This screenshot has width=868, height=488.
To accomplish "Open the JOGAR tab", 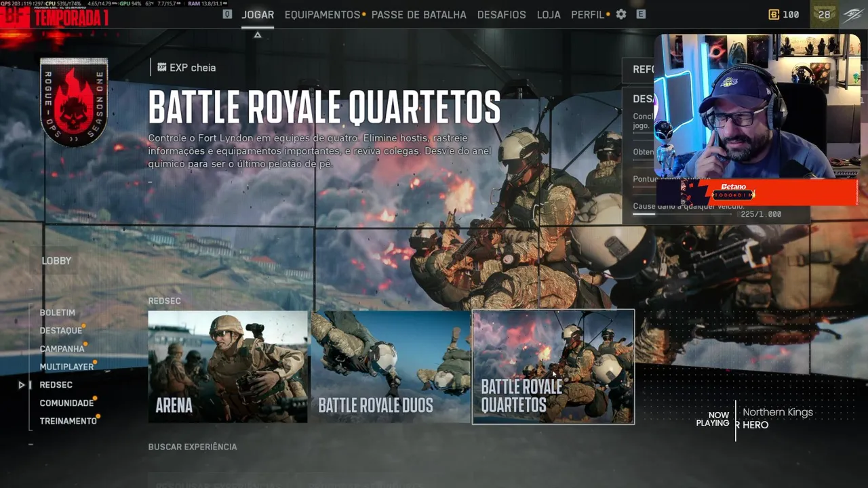I will pyautogui.click(x=258, y=14).
